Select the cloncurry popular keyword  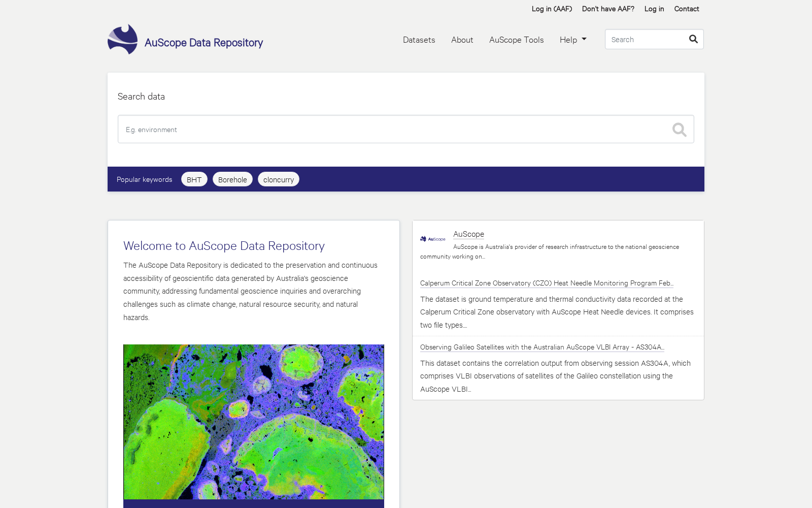click(278, 179)
